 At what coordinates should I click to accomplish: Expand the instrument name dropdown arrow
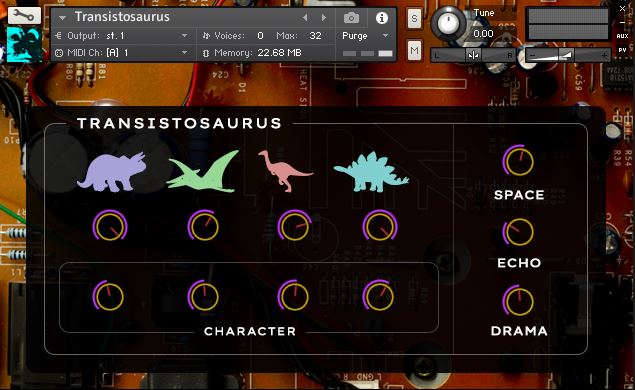[x=62, y=17]
